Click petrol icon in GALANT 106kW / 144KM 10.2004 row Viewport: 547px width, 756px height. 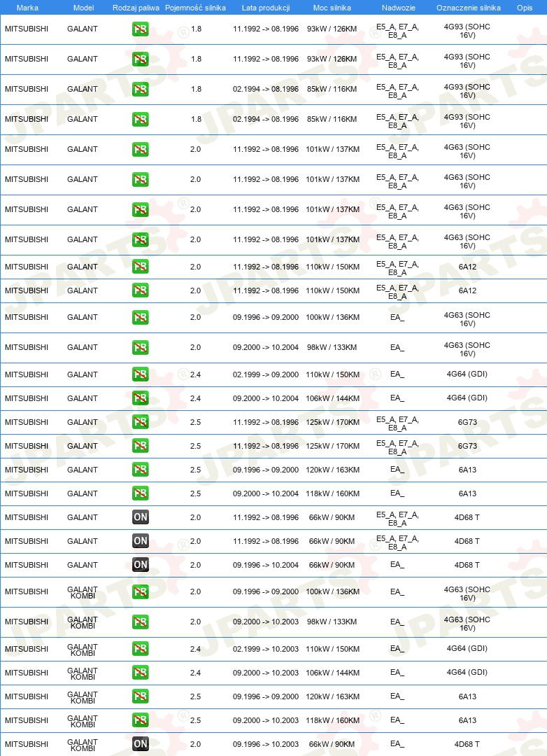coord(140,398)
